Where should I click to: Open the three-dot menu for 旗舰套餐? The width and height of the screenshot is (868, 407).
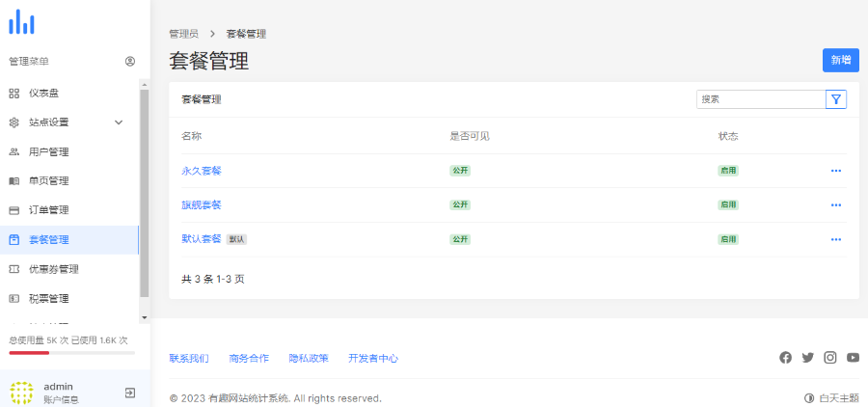836,205
